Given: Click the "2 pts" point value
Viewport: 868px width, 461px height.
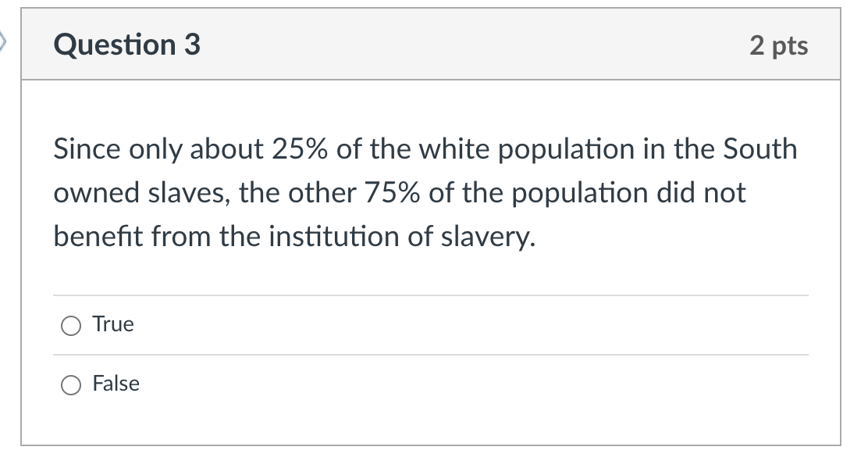Looking at the screenshot, I should click(779, 45).
